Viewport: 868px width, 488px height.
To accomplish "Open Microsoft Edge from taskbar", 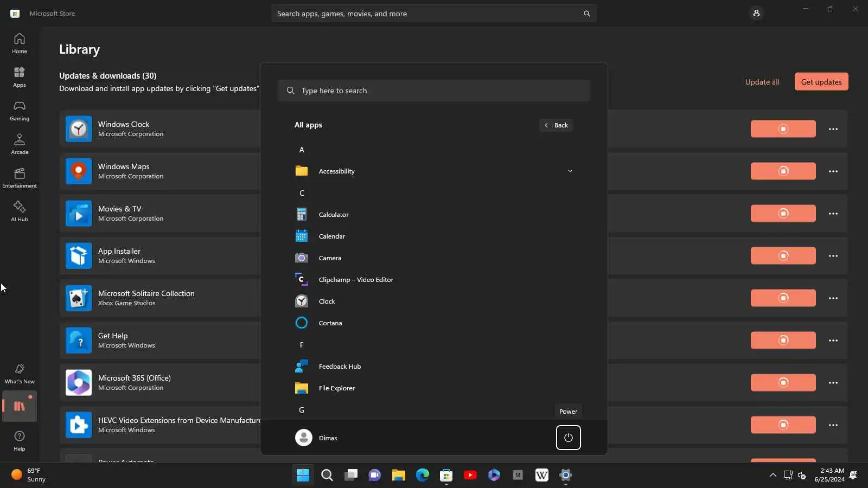I will [x=423, y=476].
